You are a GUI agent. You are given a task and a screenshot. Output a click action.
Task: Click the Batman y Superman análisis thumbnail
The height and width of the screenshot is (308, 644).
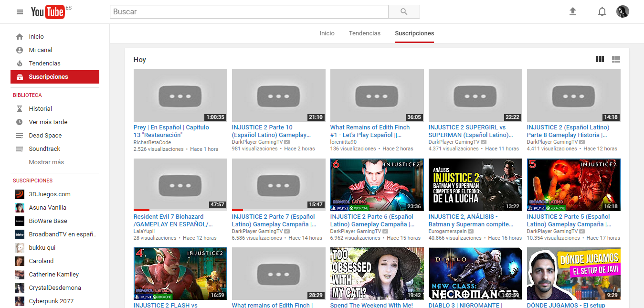(x=475, y=185)
